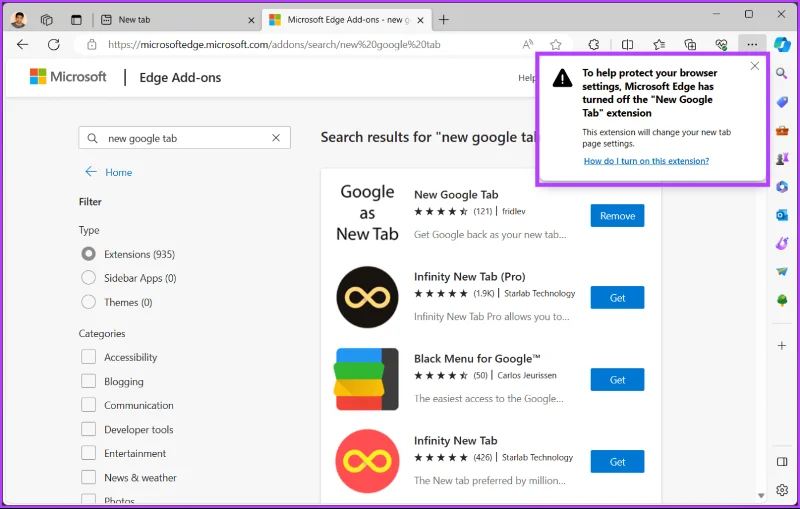Open the sidebar Outlook icon

point(782,215)
